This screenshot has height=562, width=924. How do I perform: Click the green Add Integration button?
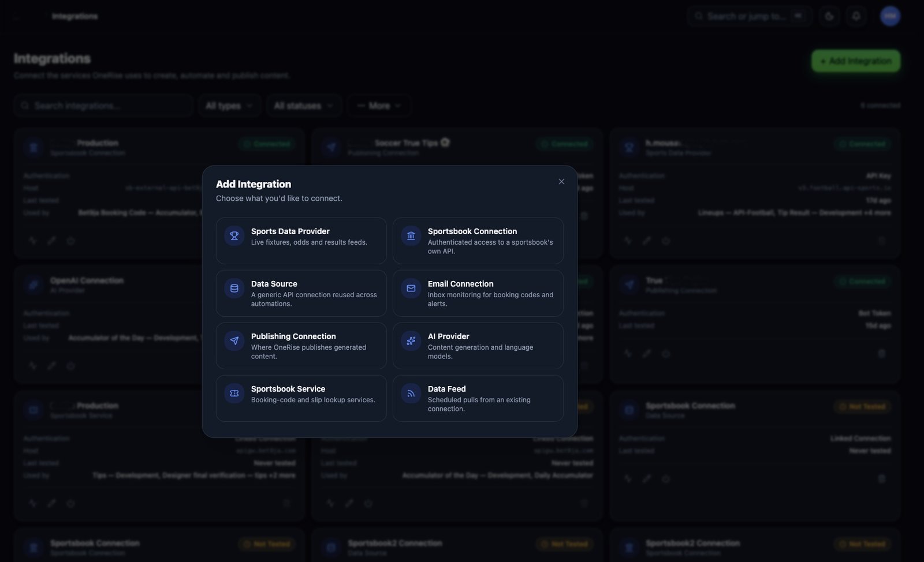(856, 61)
